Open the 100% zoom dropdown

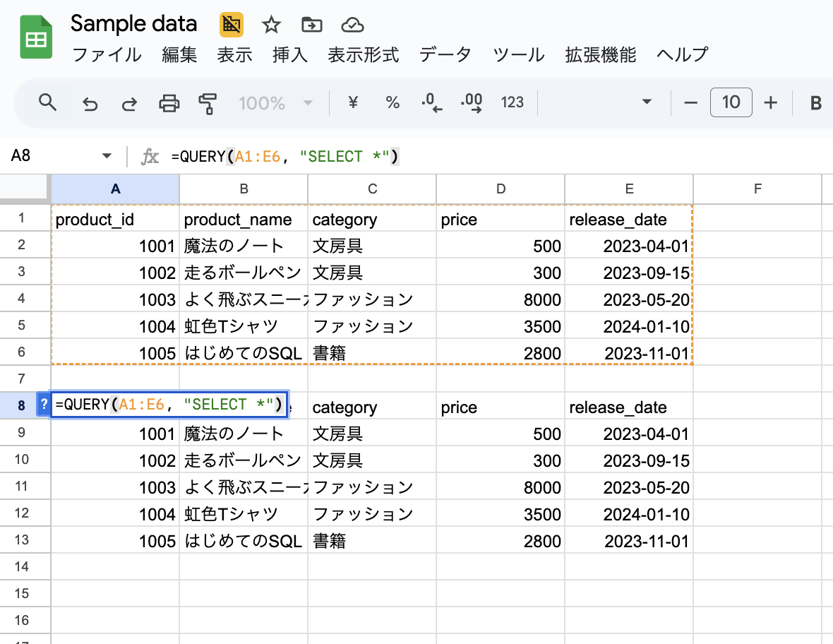coord(275,103)
